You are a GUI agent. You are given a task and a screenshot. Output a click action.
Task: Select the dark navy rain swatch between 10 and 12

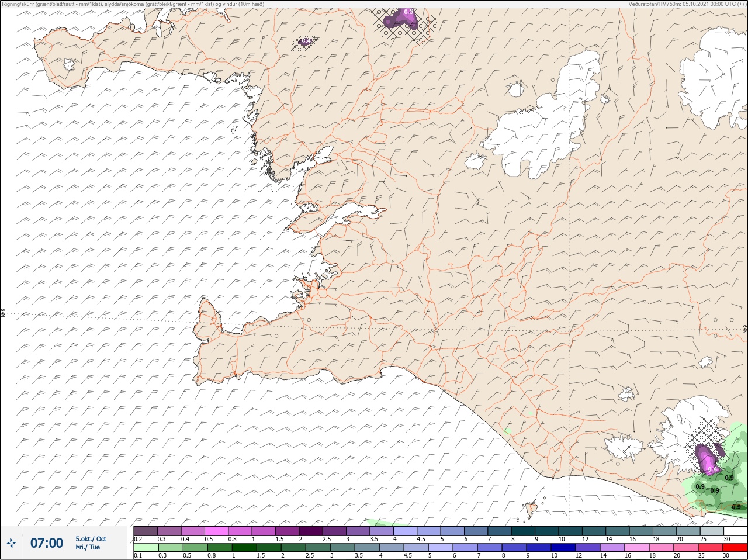[x=563, y=548]
